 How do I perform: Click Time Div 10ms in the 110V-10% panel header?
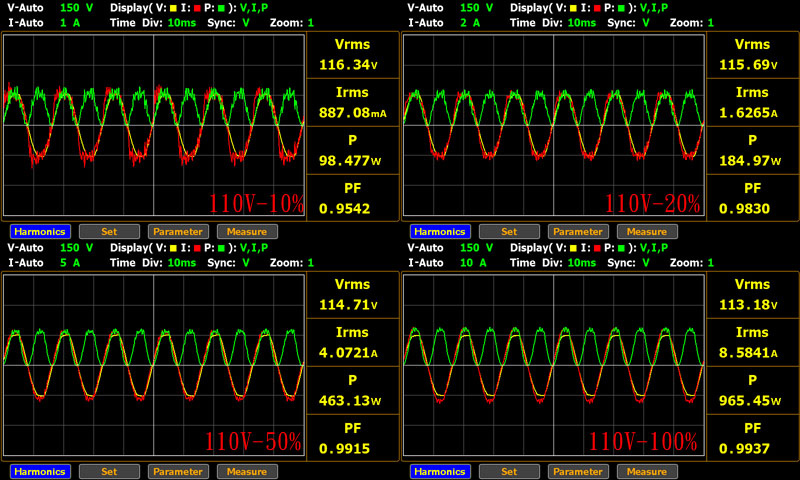[x=182, y=23]
